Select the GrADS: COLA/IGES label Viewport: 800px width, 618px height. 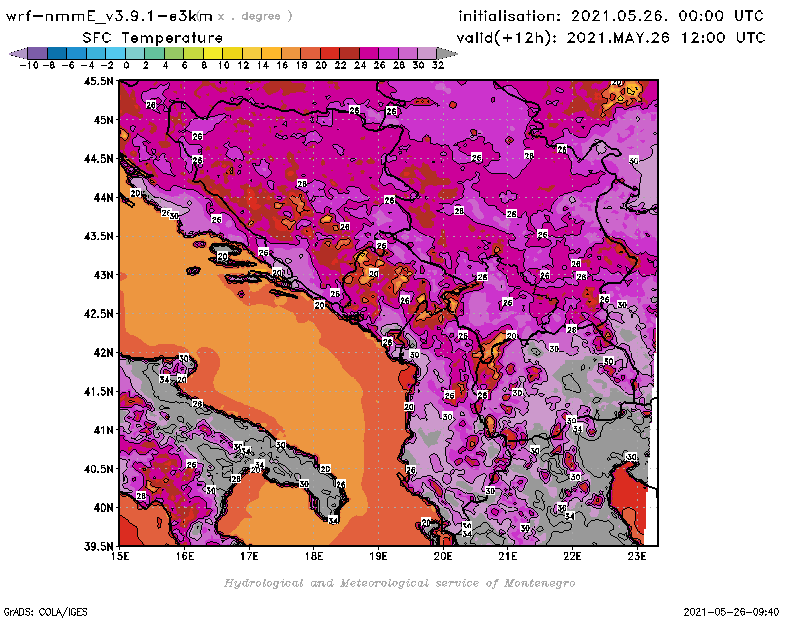(45, 612)
